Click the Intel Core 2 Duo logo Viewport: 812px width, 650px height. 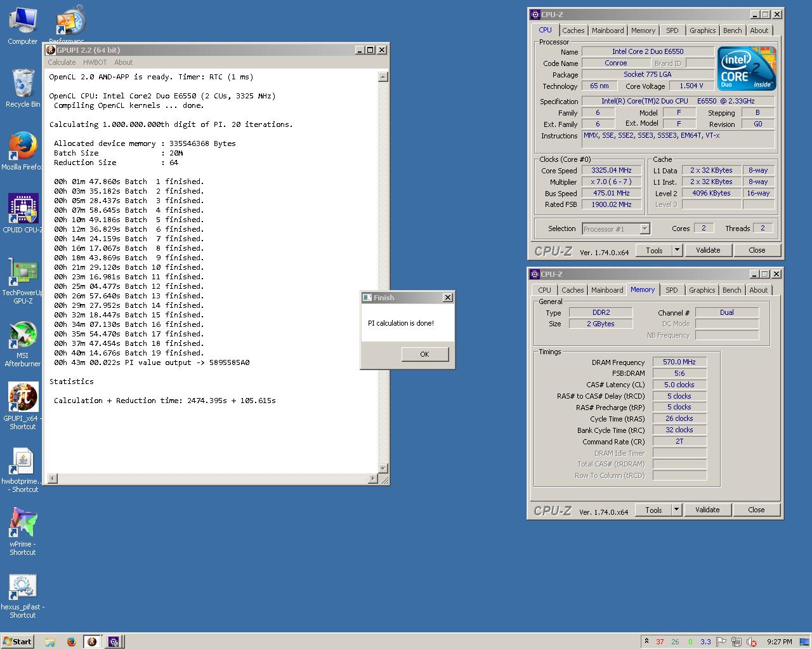click(747, 69)
